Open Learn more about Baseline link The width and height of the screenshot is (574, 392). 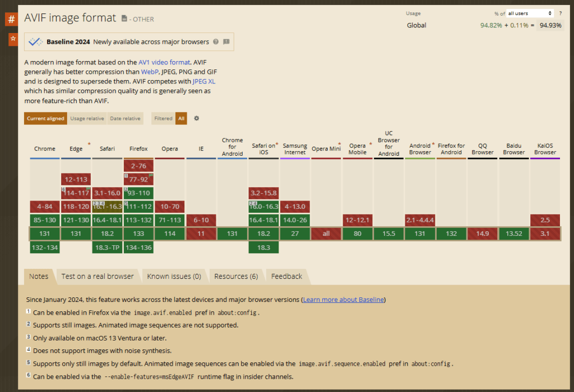pyautogui.click(x=344, y=300)
